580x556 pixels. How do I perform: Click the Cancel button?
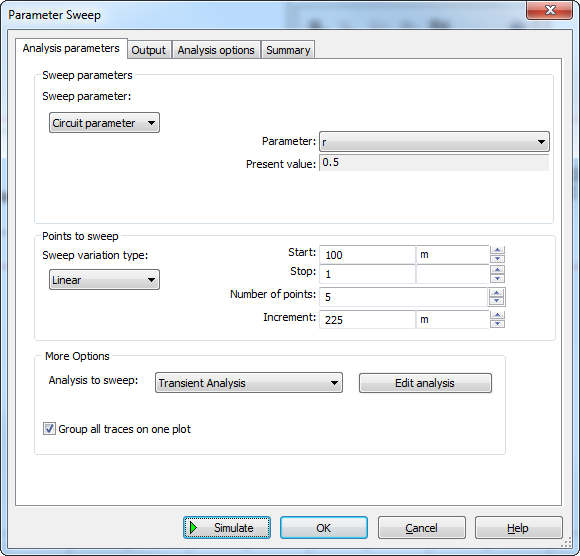(421, 528)
